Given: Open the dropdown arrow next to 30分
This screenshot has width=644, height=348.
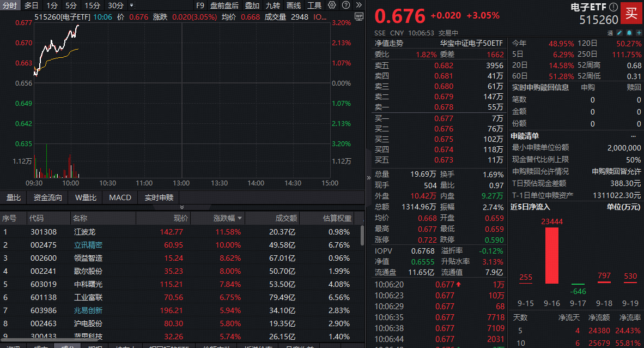Looking at the screenshot, I should pos(131,5).
